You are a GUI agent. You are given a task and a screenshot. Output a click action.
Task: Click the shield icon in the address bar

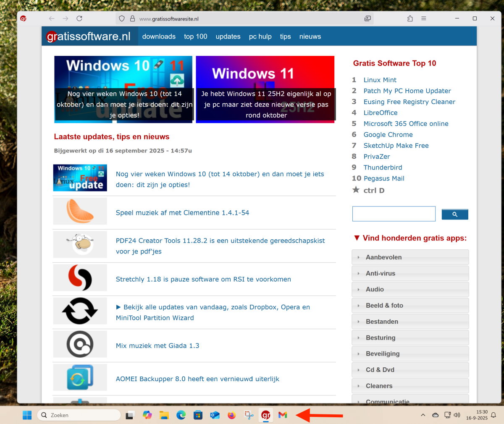122,18
